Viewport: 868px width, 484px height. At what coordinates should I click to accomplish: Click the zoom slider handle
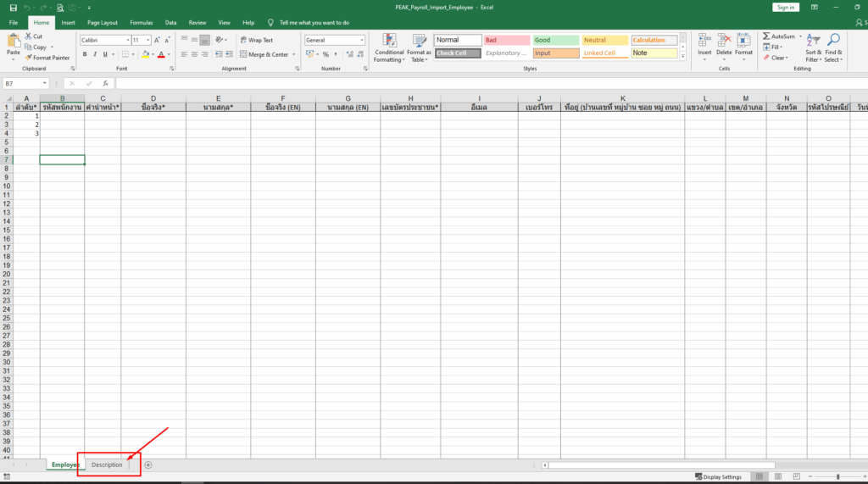coord(837,477)
